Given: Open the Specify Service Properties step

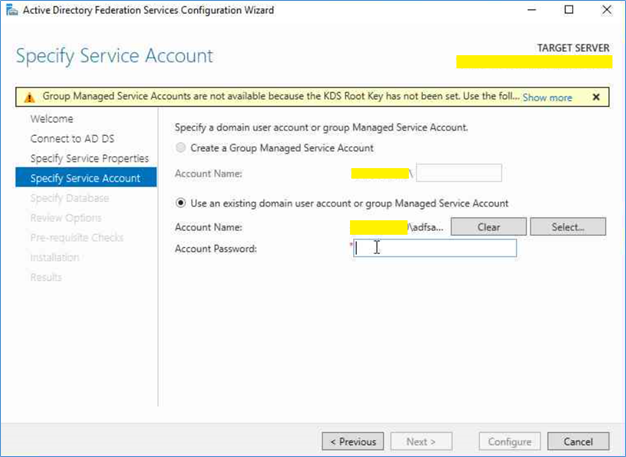Looking at the screenshot, I should 89,158.
